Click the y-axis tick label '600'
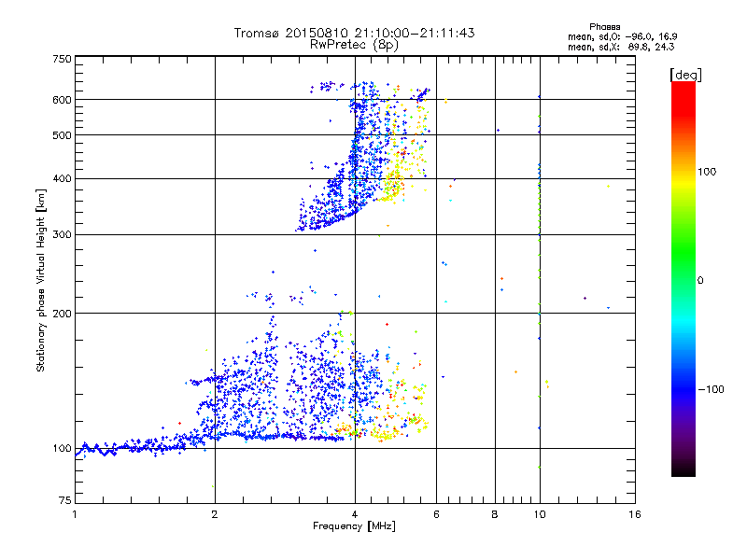 62,100
